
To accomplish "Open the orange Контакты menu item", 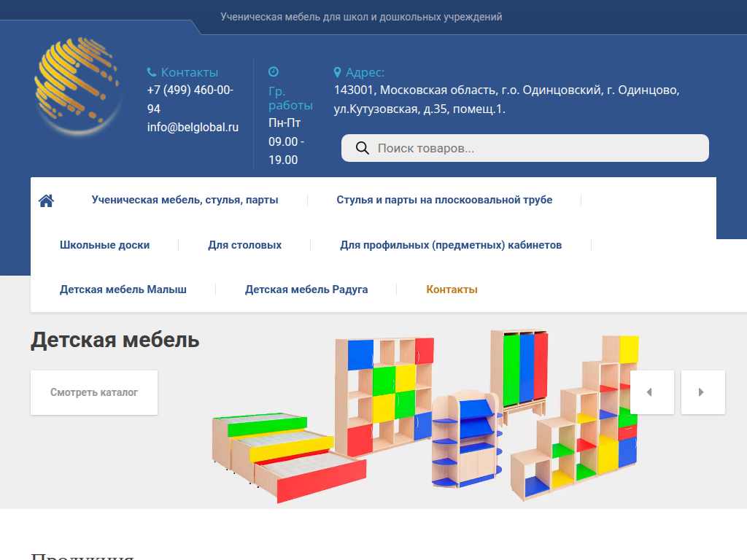I will (452, 289).
